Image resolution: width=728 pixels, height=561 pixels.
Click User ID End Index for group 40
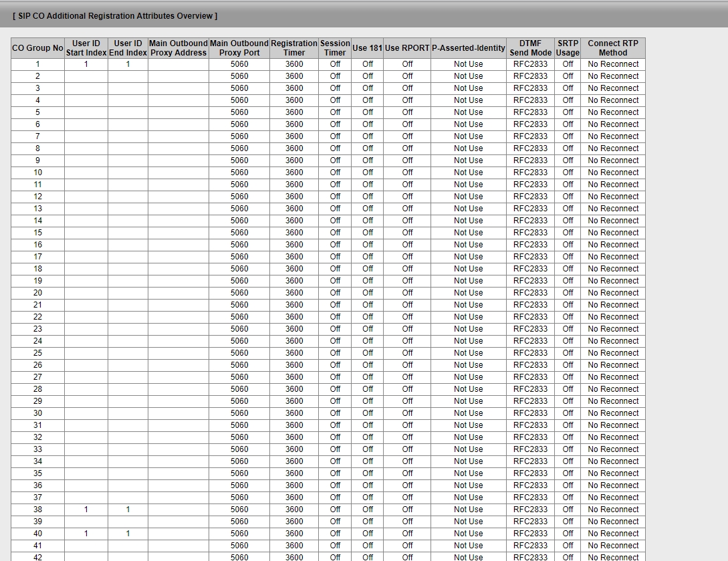pyautogui.click(x=128, y=534)
